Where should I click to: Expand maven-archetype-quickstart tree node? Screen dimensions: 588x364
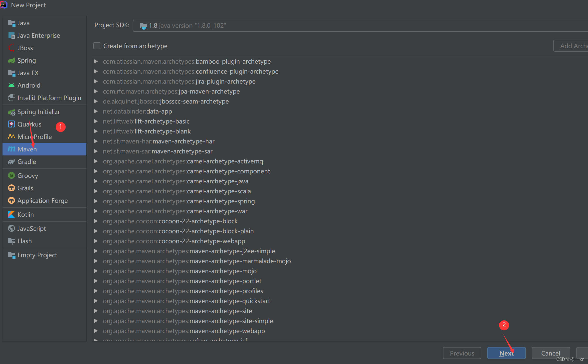pos(96,301)
